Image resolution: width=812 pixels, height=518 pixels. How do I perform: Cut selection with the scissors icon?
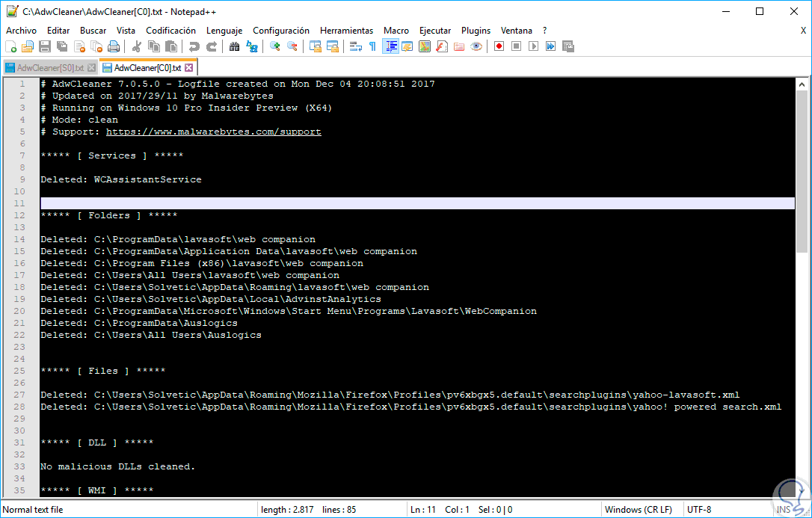[137, 46]
